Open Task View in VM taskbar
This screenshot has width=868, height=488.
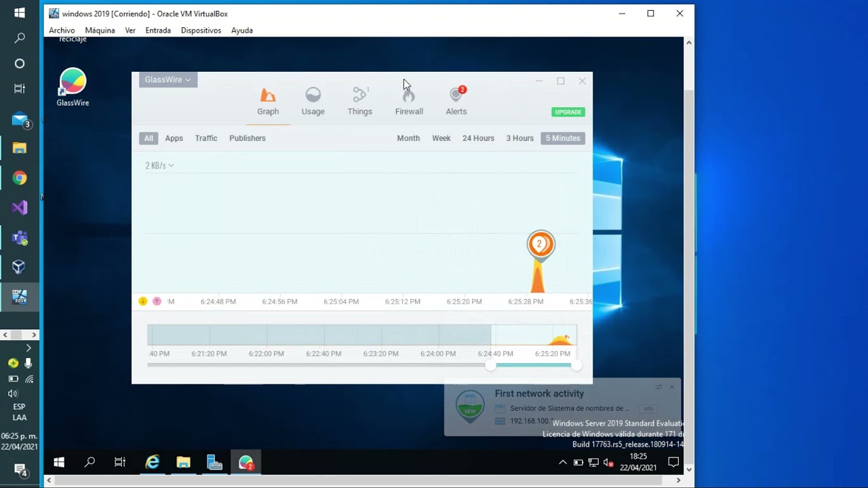120,462
